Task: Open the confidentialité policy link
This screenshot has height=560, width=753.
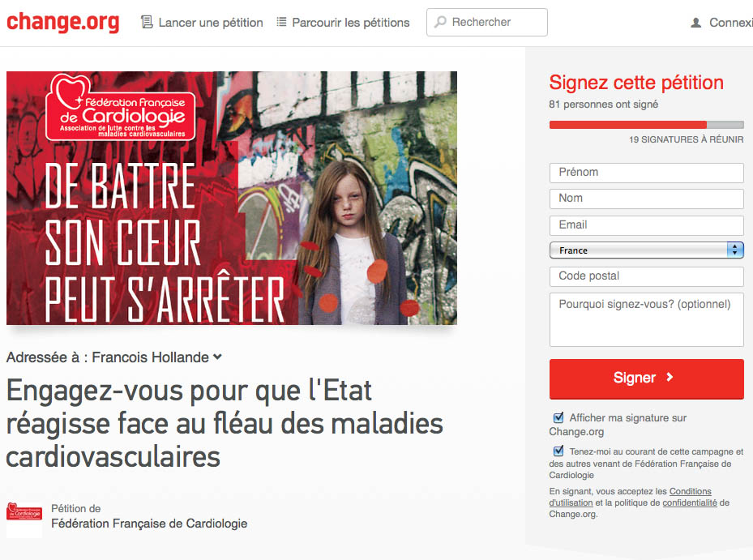Action: 690,502
